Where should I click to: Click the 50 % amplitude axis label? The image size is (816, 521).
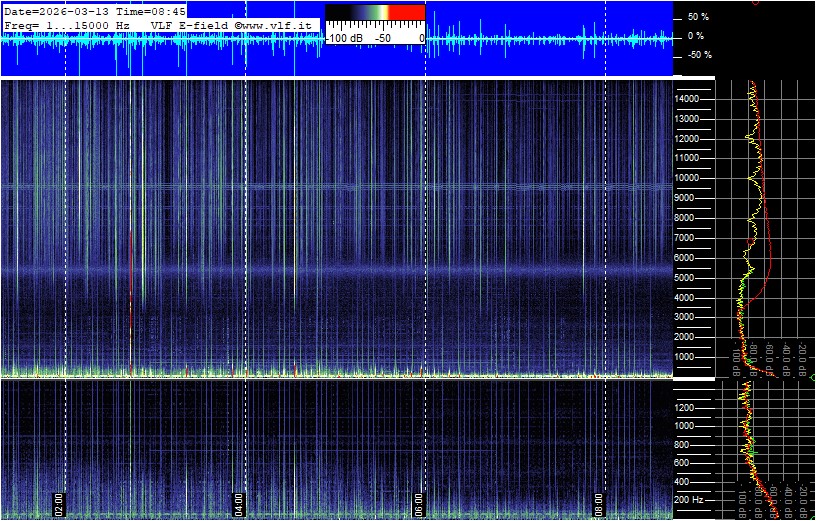click(x=697, y=17)
